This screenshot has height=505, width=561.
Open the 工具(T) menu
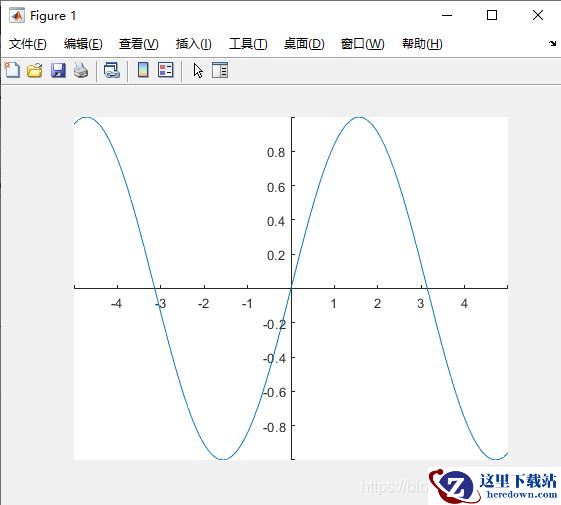(248, 44)
